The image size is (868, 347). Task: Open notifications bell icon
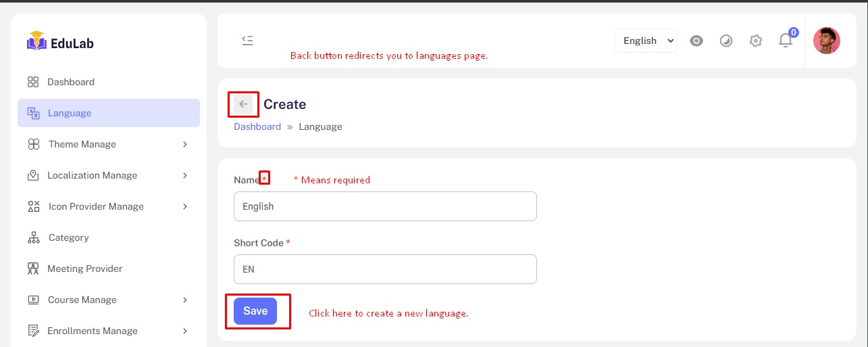click(x=785, y=41)
